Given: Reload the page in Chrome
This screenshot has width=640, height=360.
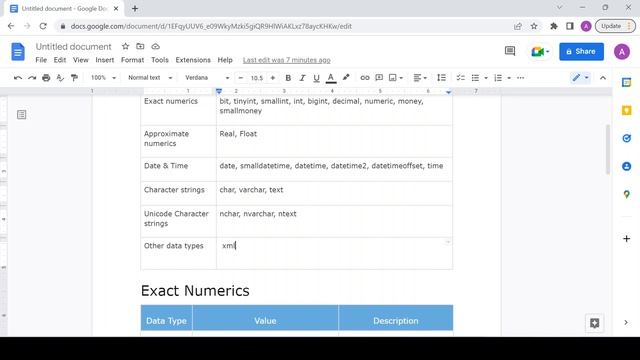Looking at the screenshot, I should click(43, 26).
